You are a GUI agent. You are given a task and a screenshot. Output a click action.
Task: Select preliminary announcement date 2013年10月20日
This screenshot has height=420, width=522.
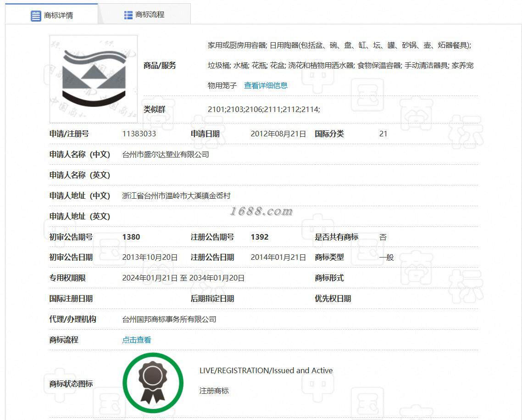tap(150, 258)
